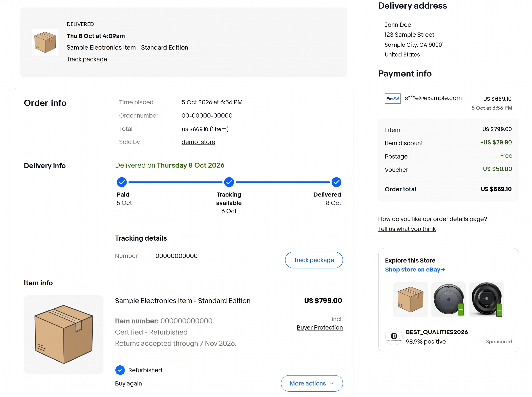
Task: Open the demo_store seller link
Action: click(198, 142)
